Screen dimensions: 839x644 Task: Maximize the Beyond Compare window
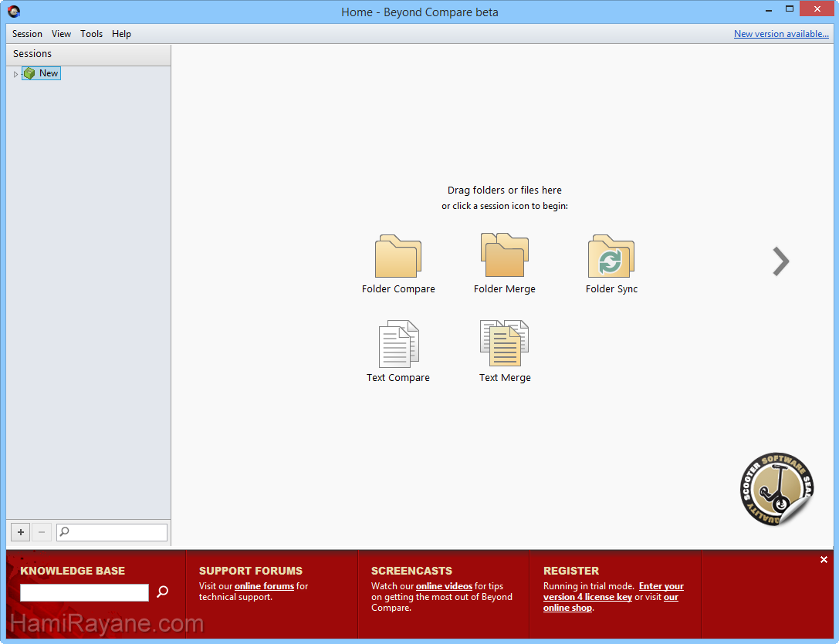tap(790, 9)
